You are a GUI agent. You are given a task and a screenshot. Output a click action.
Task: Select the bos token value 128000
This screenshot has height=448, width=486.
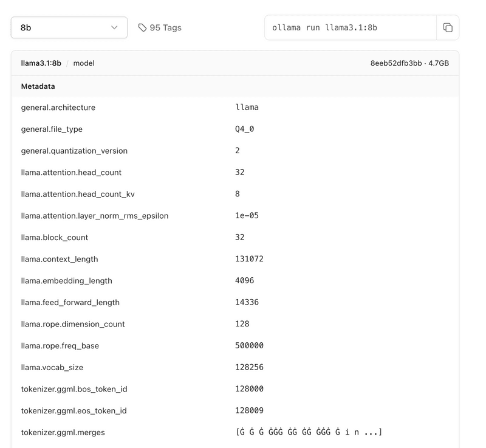point(249,389)
